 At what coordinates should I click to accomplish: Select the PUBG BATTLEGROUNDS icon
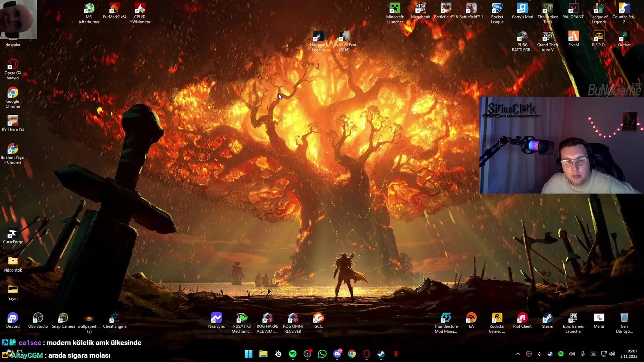click(522, 42)
